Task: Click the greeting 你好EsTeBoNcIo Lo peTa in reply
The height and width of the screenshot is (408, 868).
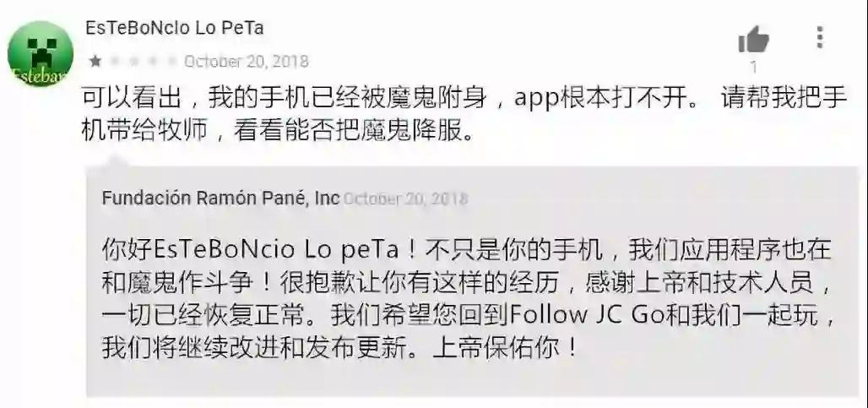Action: pos(251,250)
